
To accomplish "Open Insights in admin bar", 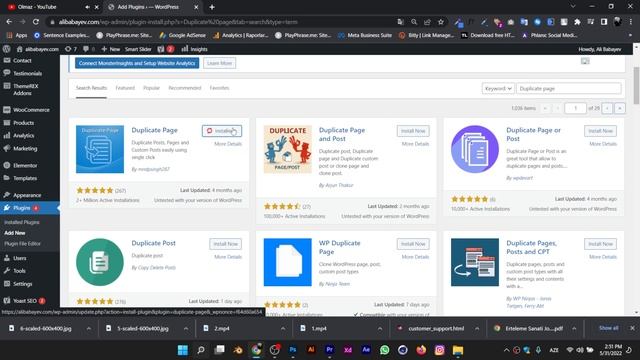I will click(x=195, y=49).
